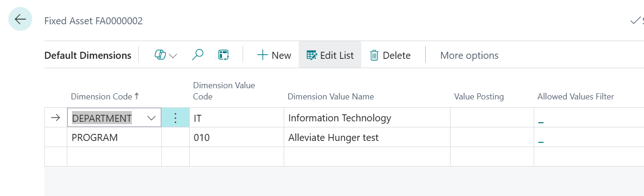Viewport: 644px width, 196px height.
Task: Click Allowed Values Filter link for PROGRAM
Action: click(x=541, y=140)
